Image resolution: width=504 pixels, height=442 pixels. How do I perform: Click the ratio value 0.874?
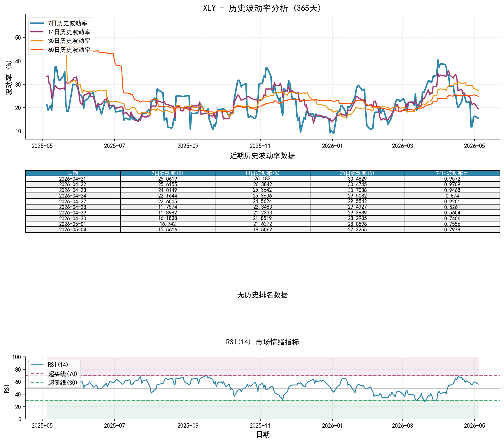click(452, 196)
